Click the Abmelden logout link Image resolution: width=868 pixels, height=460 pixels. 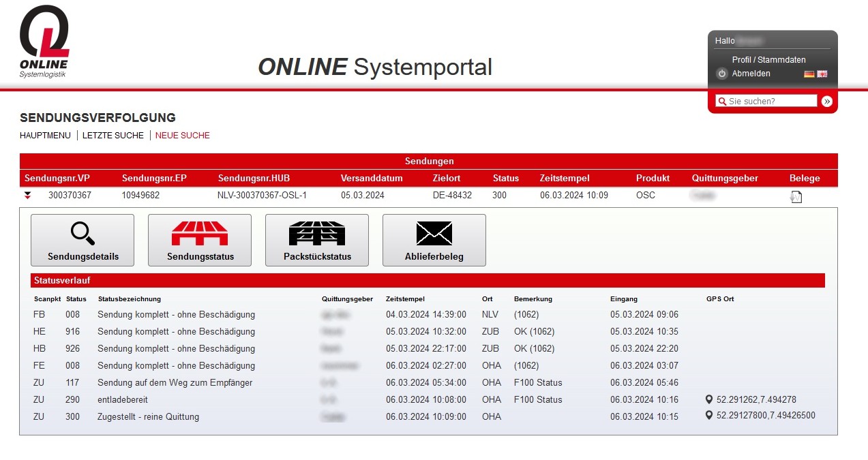[x=751, y=74]
